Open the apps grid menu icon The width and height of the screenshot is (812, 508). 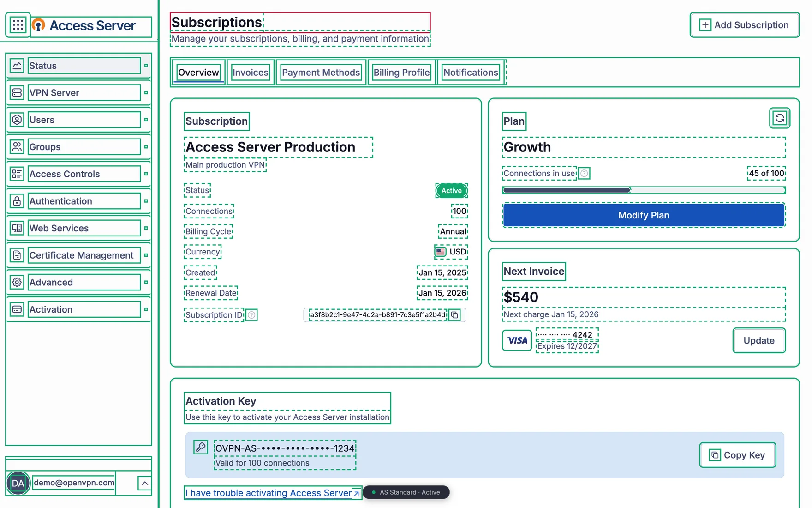[18, 25]
